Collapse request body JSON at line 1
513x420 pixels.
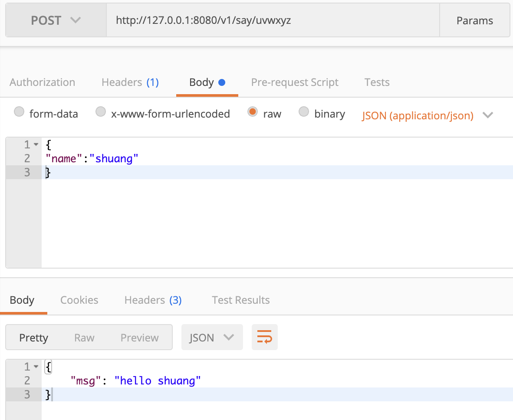(x=36, y=144)
